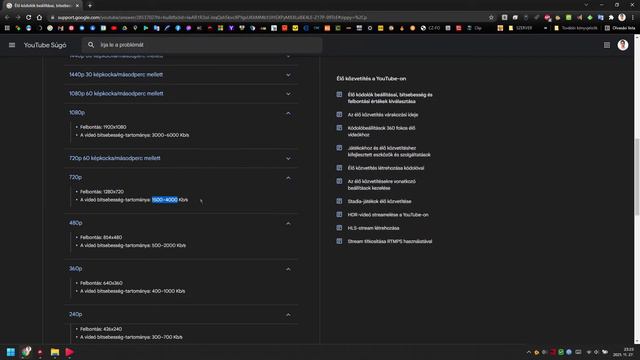Click the address bar URL
The height and width of the screenshot is (360, 640).
click(212, 18)
